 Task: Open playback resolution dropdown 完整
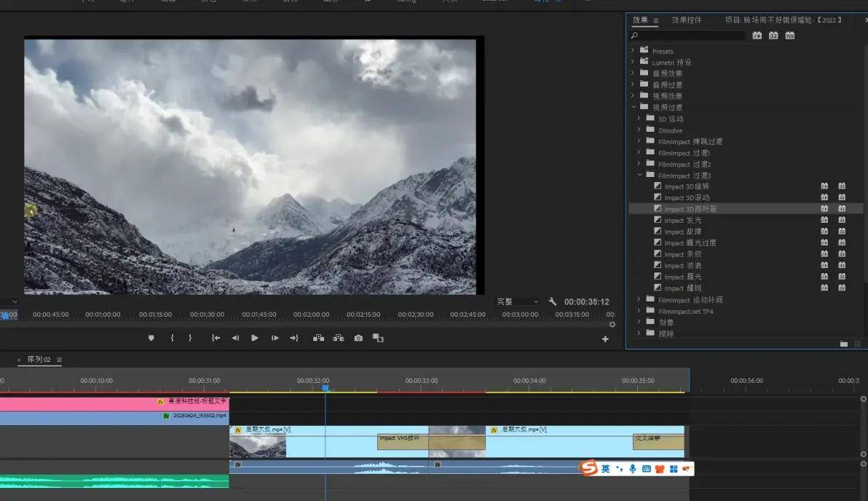517,301
